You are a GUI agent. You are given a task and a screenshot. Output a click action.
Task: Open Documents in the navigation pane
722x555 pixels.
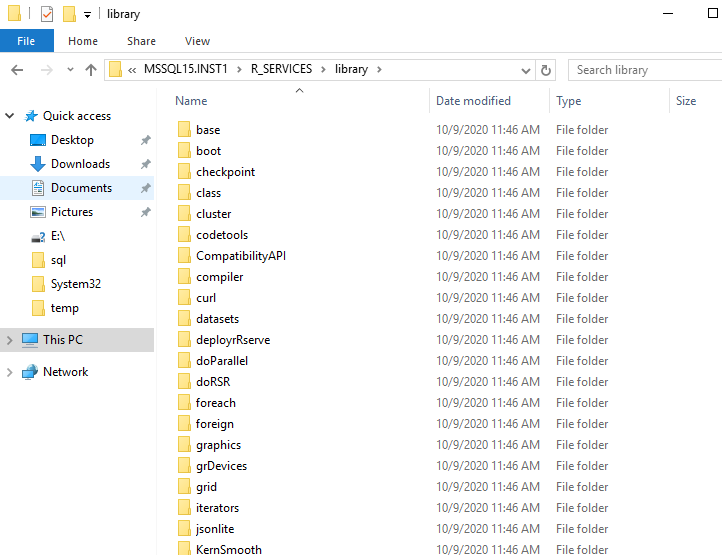pyautogui.click(x=82, y=187)
